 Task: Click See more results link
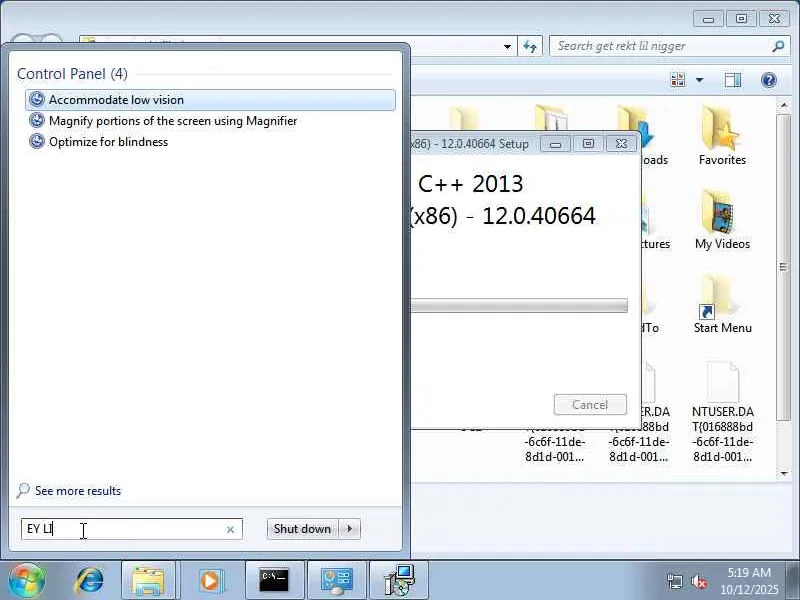(78, 491)
